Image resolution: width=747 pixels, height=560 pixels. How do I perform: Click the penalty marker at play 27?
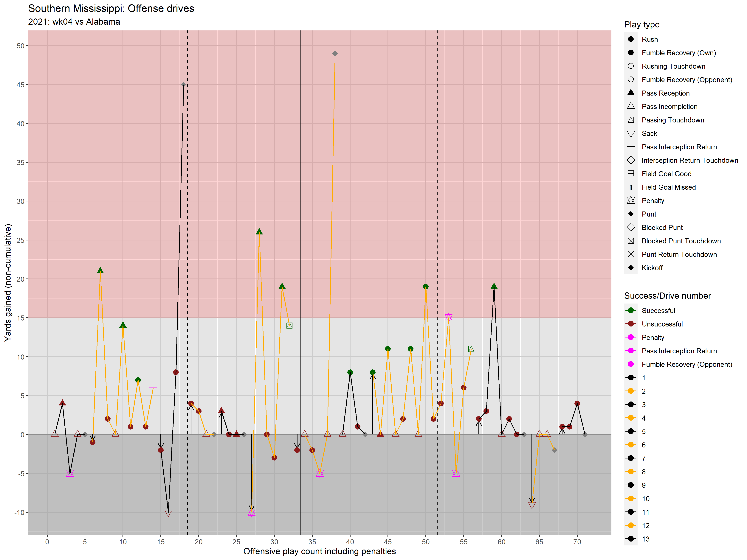tap(252, 512)
